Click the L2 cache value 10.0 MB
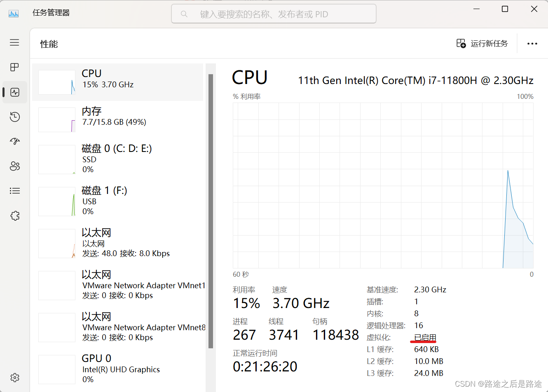Viewport: 548px width, 392px height. [x=429, y=361]
